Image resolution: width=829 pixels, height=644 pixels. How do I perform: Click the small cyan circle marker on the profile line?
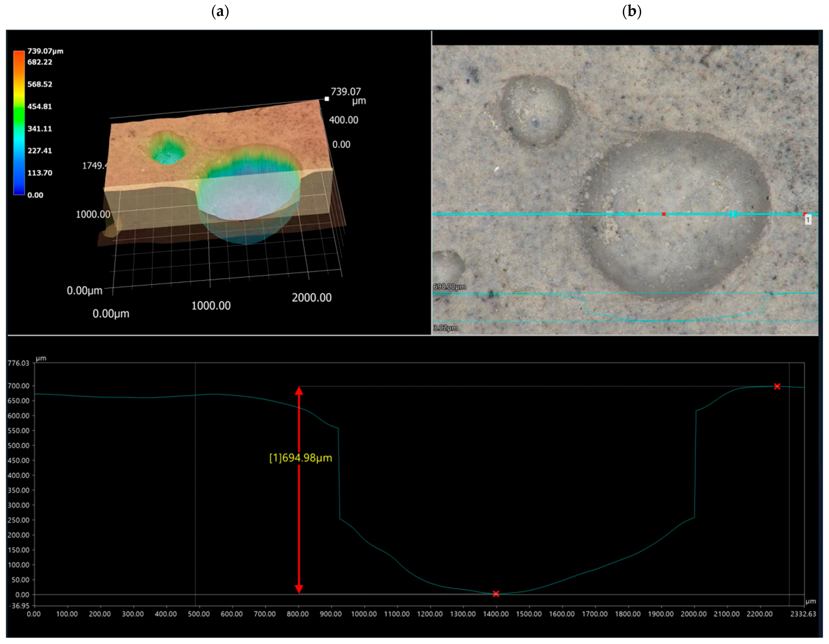tap(622, 214)
